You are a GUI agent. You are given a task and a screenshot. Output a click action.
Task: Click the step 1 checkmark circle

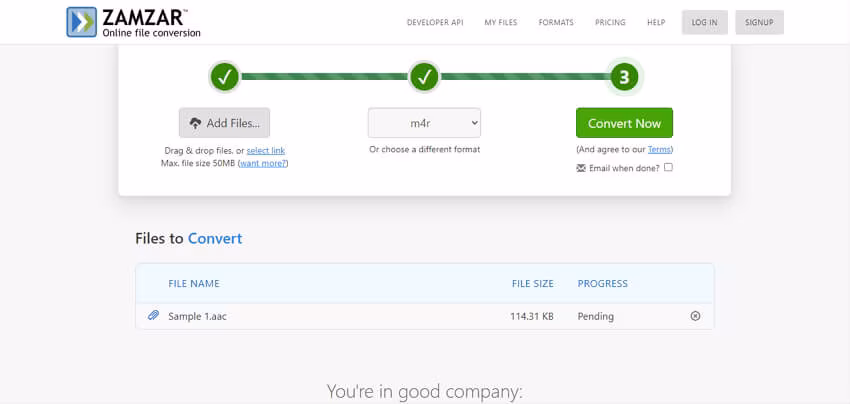[224, 78]
